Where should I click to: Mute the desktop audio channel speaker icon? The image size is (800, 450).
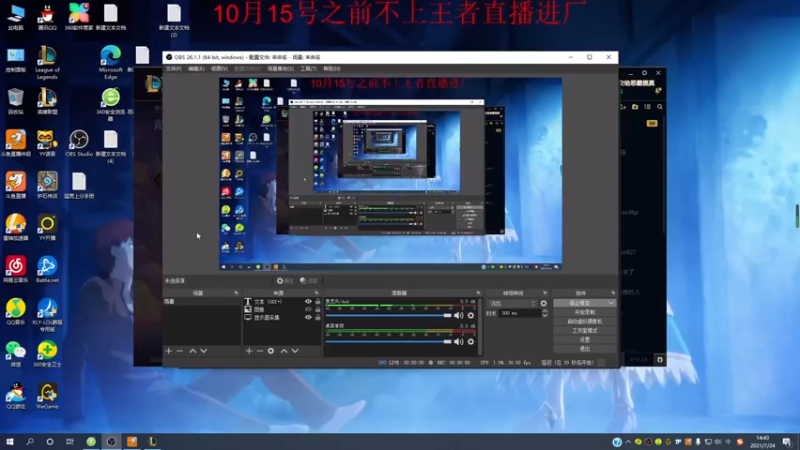pos(459,342)
